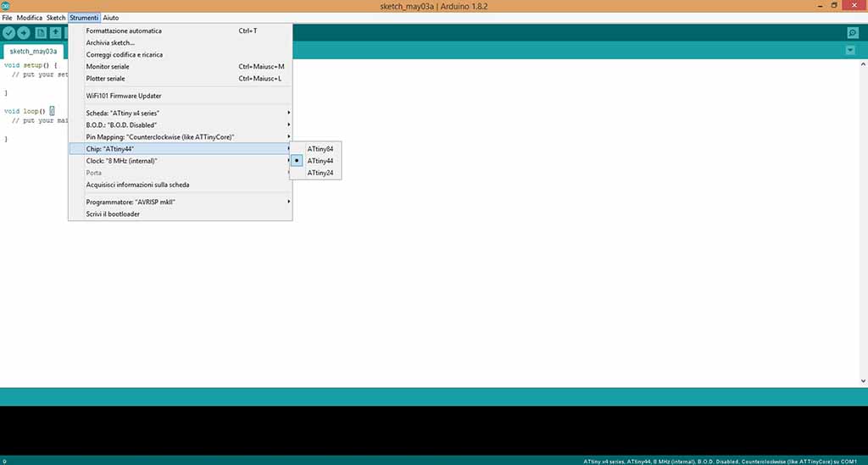This screenshot has height=465, width=868.
Task: Expand B.O.D. Disabled submenu
Action: click(180, 125)
